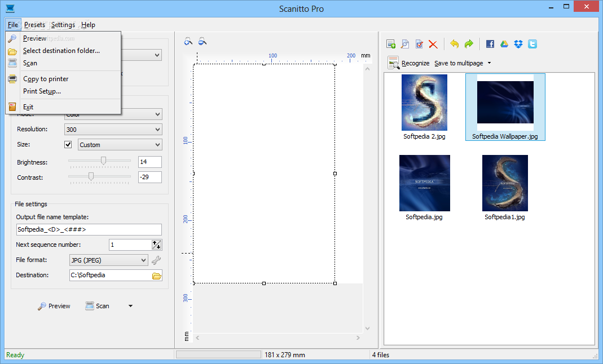Toggle the Size checkbox

tap(68, 144)
